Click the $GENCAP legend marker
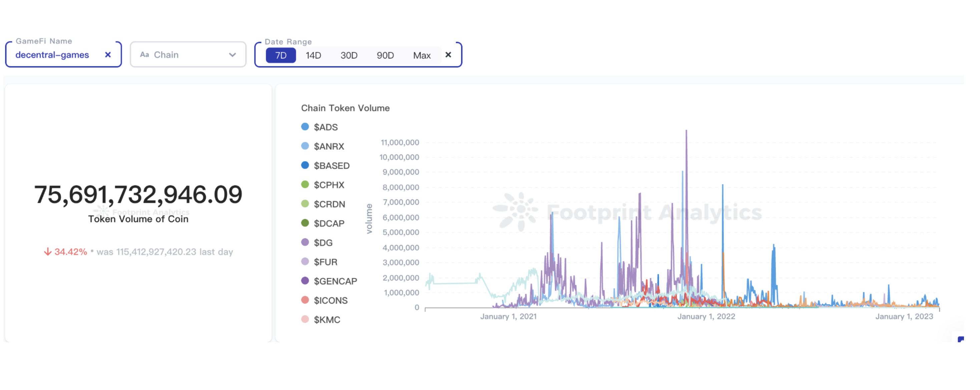 click(x=305, y=281)
